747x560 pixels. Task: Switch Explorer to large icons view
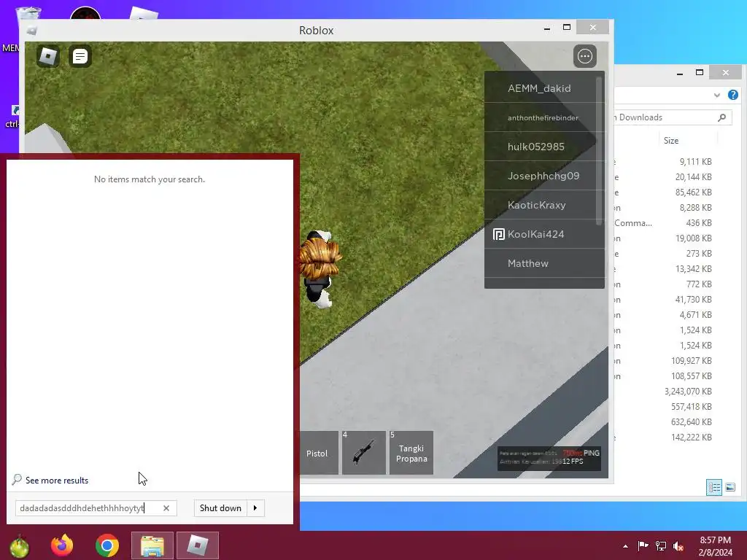pos(730,487)
